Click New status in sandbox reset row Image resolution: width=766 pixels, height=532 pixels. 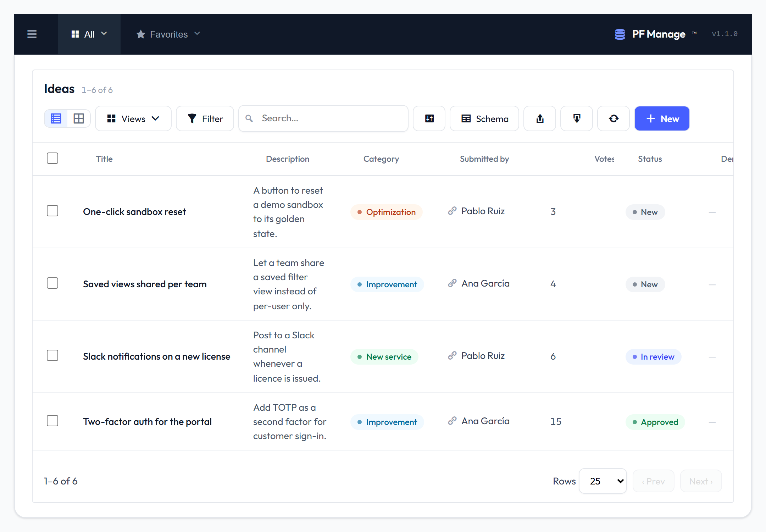click(645, 212)
